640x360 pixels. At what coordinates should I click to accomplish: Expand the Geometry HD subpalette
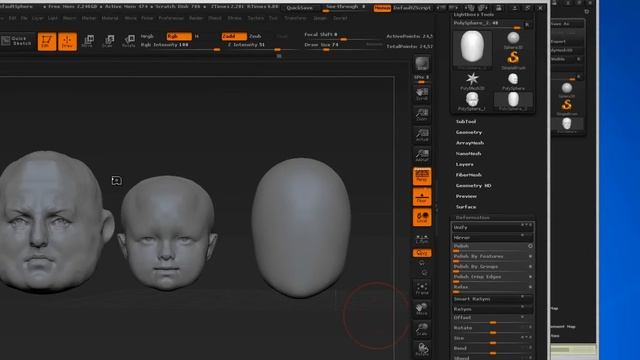[473, 185]
